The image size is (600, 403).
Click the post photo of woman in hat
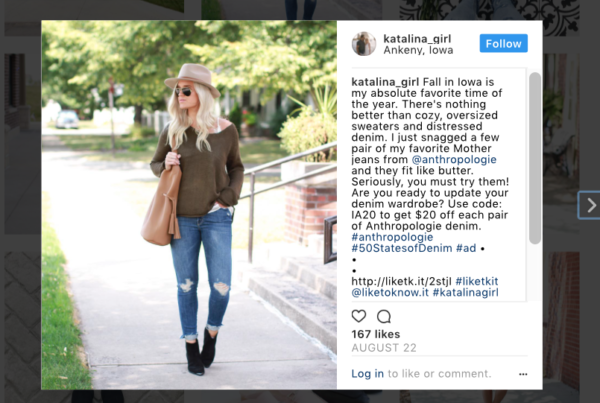(x=189, y=205)
